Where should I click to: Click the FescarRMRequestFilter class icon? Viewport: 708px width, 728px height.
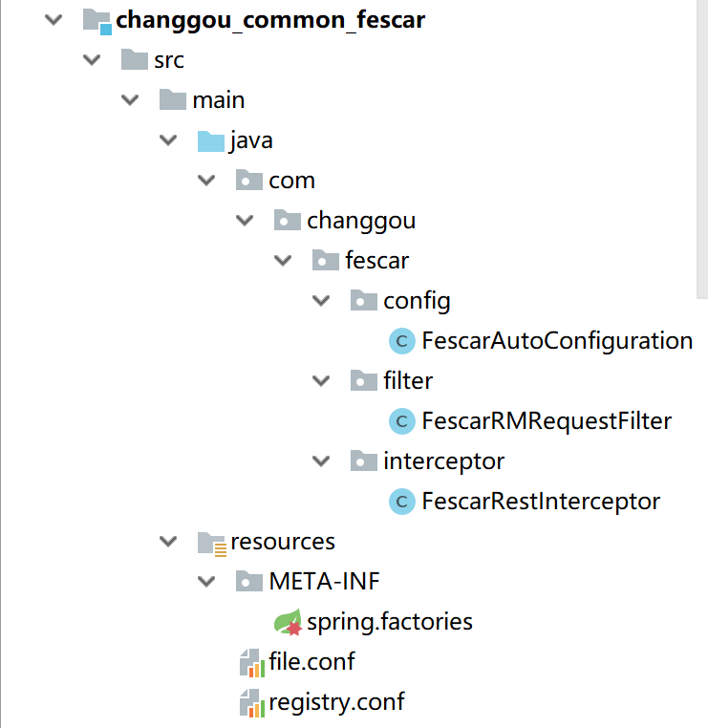[x=402, y=421]
